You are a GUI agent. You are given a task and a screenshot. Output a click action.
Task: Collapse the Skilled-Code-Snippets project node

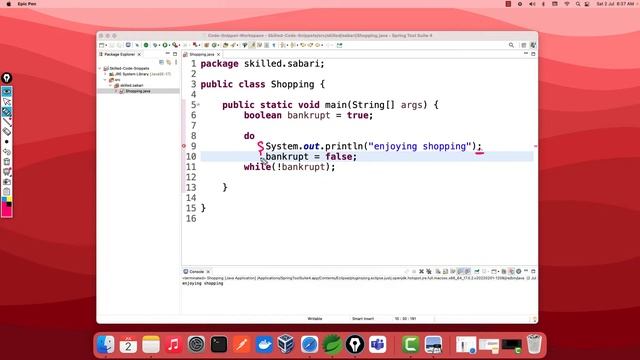(x=100, y=69)
